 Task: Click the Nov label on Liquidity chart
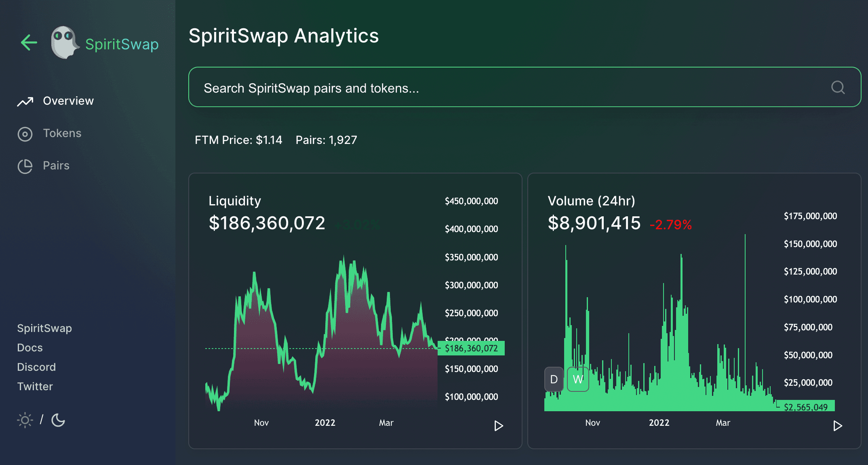(x=261, y=423)
